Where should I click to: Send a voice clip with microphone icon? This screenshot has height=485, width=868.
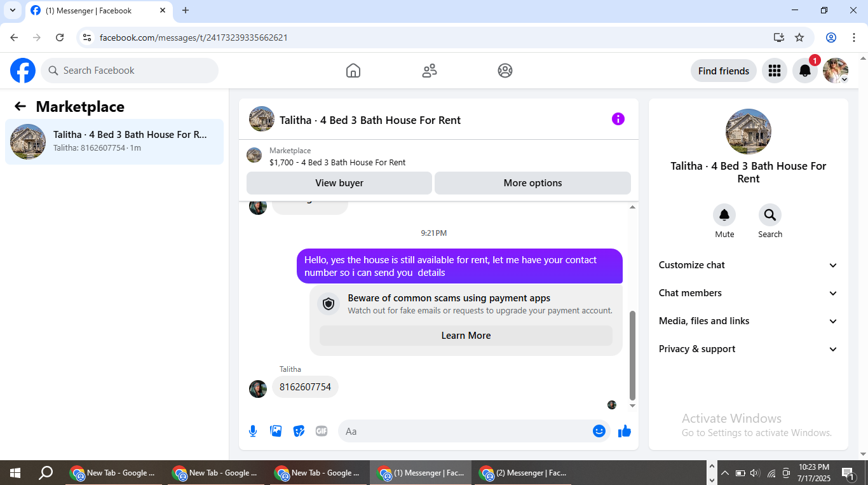(253, 431)
